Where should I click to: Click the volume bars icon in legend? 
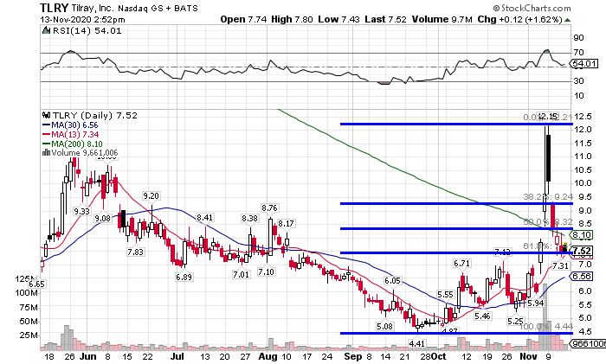pyautogui.click(x=46, y=153)
